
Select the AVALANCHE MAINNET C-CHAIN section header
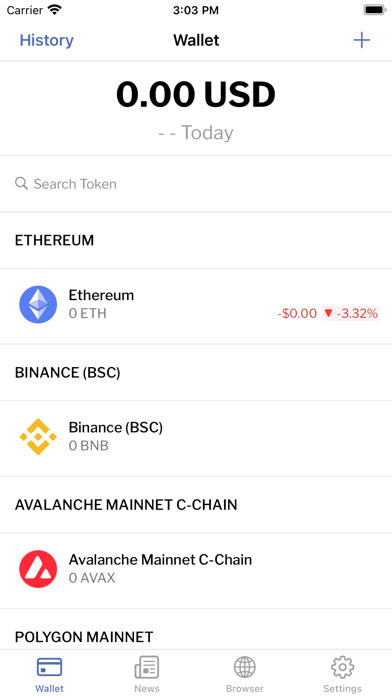point(126,505)
